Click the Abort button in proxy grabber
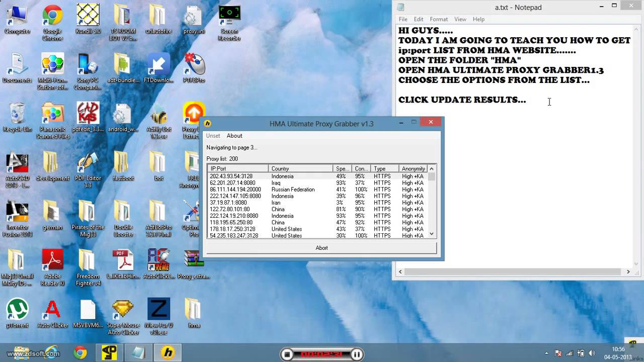Viewport: 644px width, 362px height. pyautogui.click(x=321, y=248)
